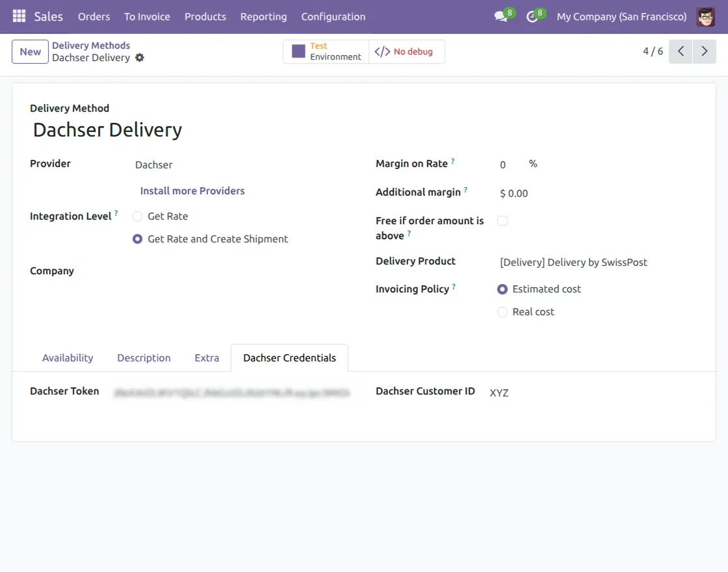Click the New button
The image size is (728, 572).
pyautogui.click(x=30, y=51)
